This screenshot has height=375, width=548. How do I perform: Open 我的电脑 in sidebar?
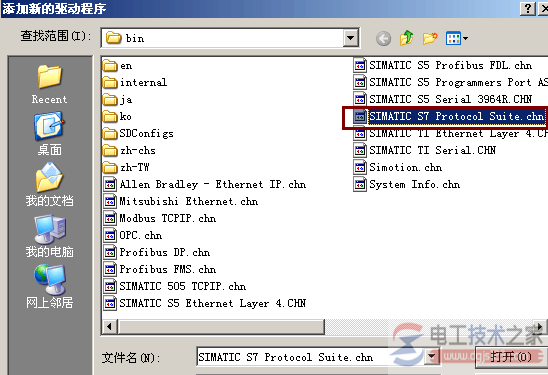49,236
